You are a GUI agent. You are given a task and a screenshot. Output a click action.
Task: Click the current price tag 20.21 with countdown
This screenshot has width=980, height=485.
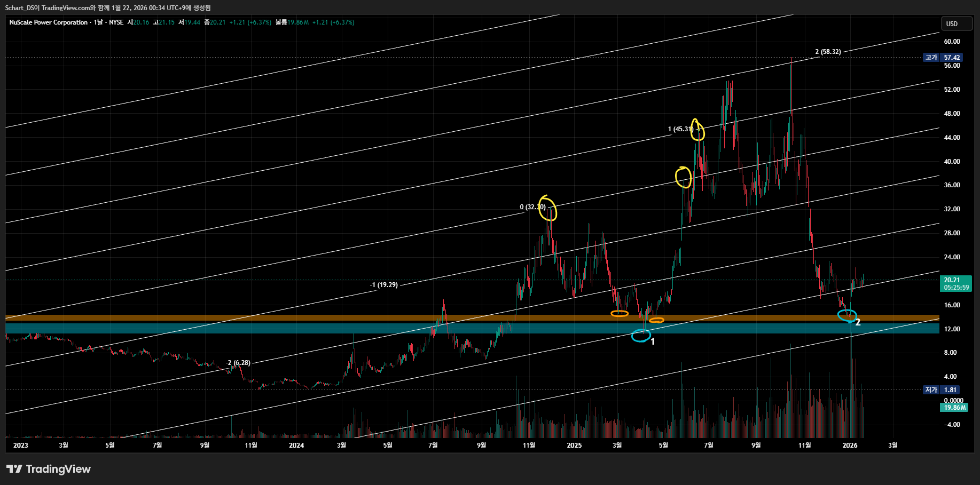(956, 283)
